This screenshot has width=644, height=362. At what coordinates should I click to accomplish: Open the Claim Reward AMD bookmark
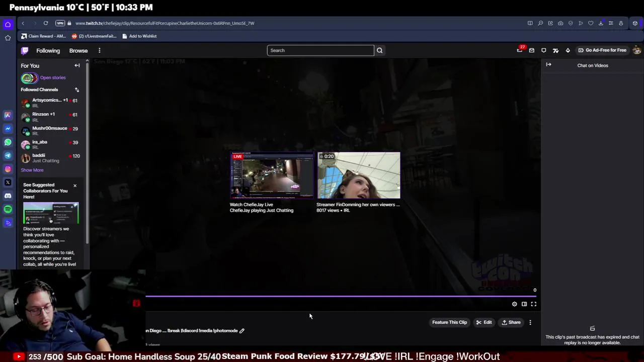(44, 36)
